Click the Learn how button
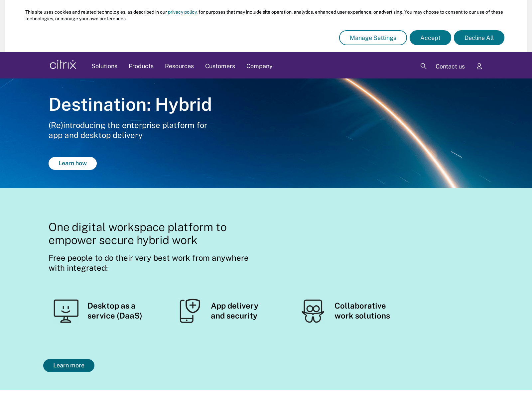This screenshot has height=399, width=532. pos(72,163)
